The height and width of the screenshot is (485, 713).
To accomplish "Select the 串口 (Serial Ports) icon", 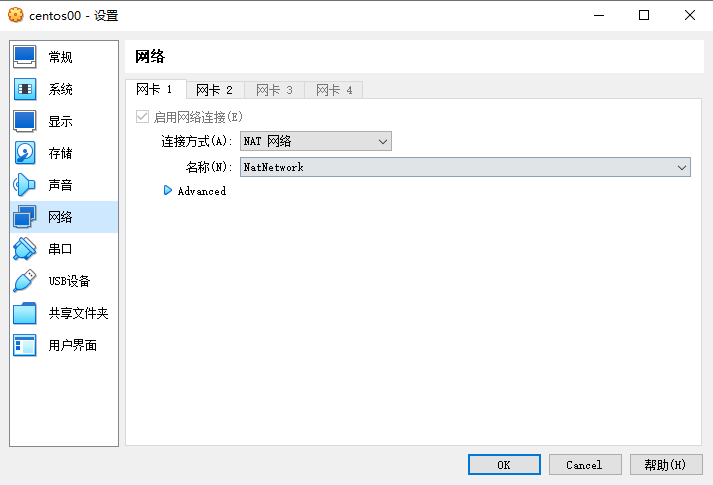I will tap(25, 249).
